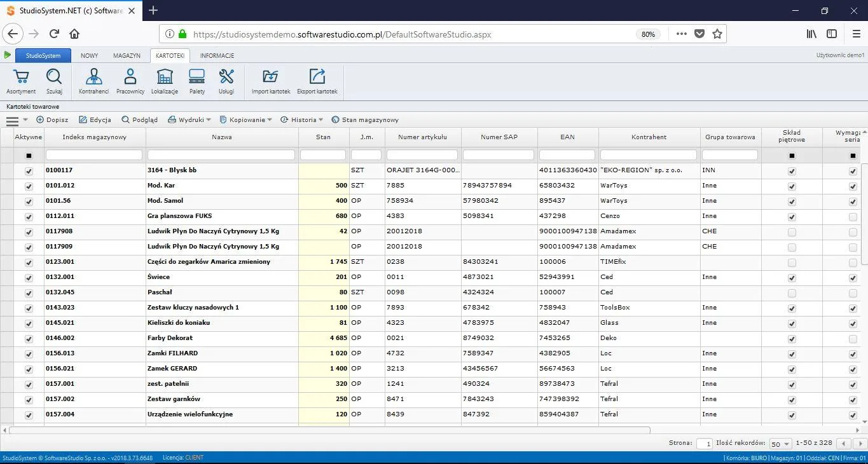Select row Zamek GERARD
This screenshot has height=464, width=868.
(431, 369)
